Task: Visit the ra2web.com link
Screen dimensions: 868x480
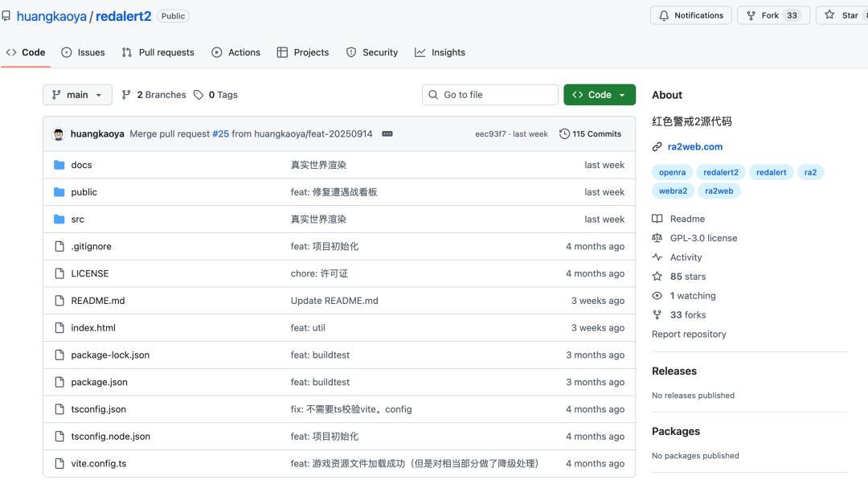Action: 694,146
